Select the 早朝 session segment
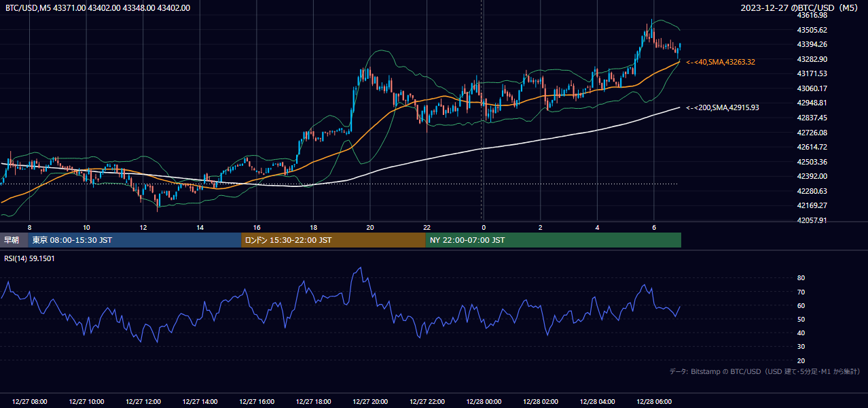Image resolution: width=868 pixels, height=408 pixels. [14, 240]
